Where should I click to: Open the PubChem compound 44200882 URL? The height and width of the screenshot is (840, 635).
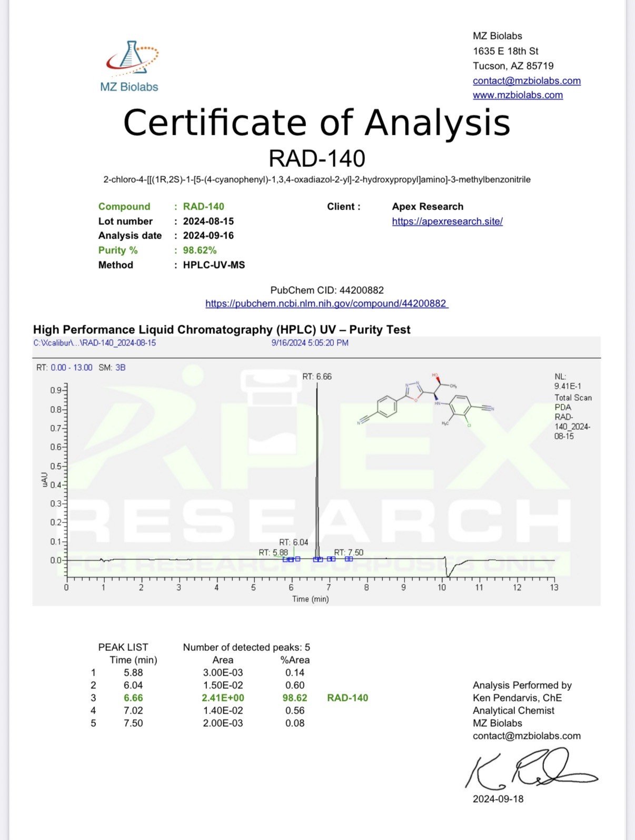[326, 303]
